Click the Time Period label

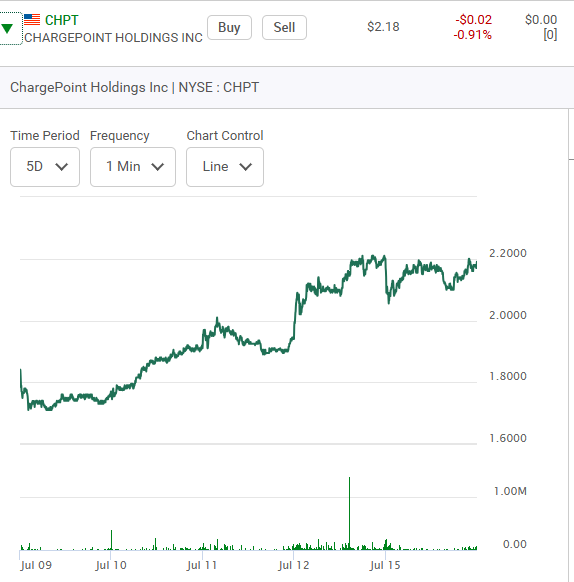pos(45,136)
